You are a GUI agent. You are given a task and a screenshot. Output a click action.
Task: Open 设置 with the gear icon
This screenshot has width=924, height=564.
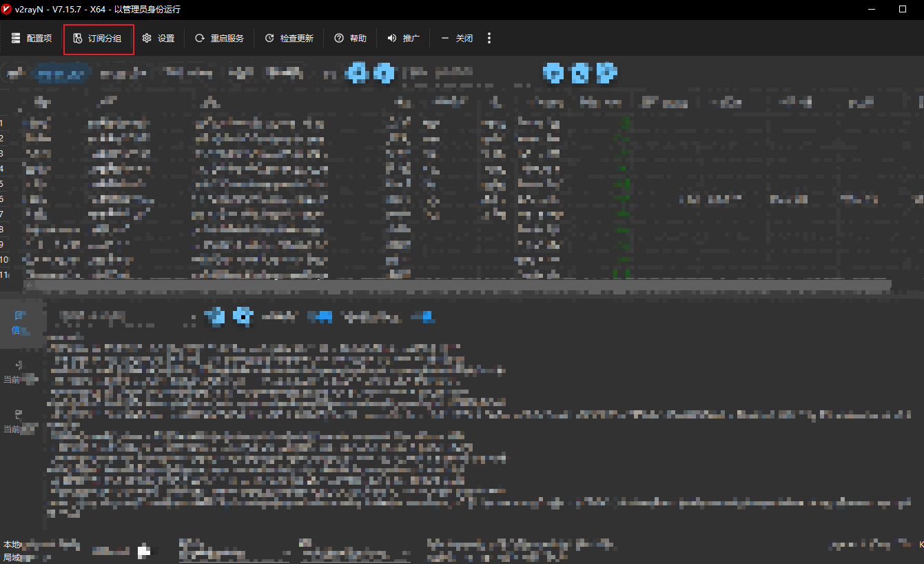[158, 39]
